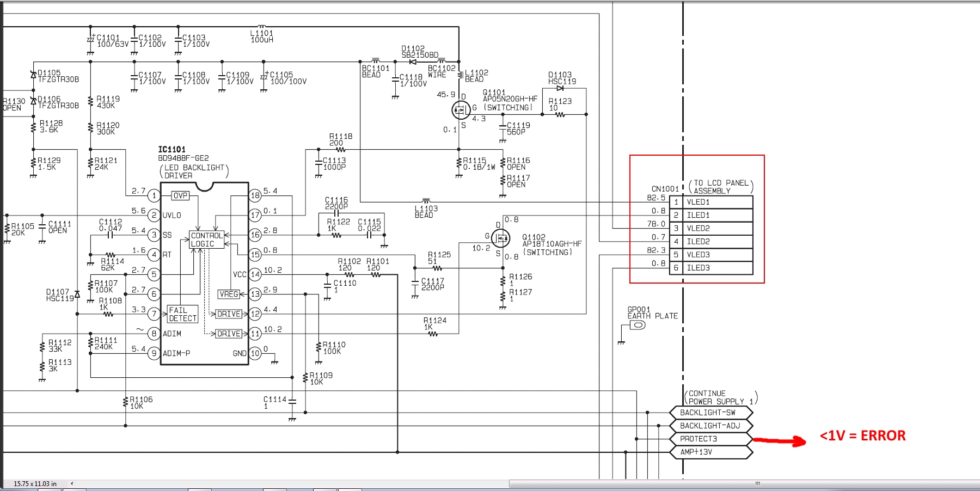Click the C1116 2200P capacitor label
The width and height of the screenshot is (980, 491).
pos(336,204)
